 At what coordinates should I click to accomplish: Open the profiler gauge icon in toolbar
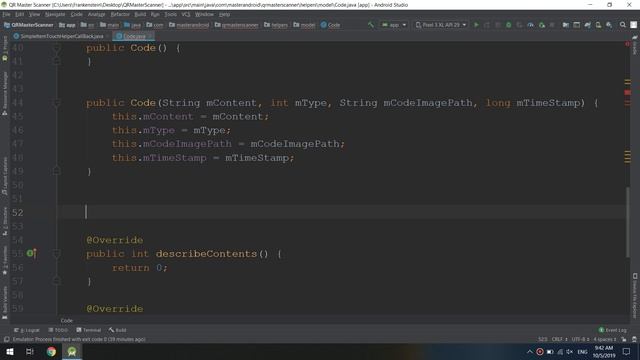[530, 25]
